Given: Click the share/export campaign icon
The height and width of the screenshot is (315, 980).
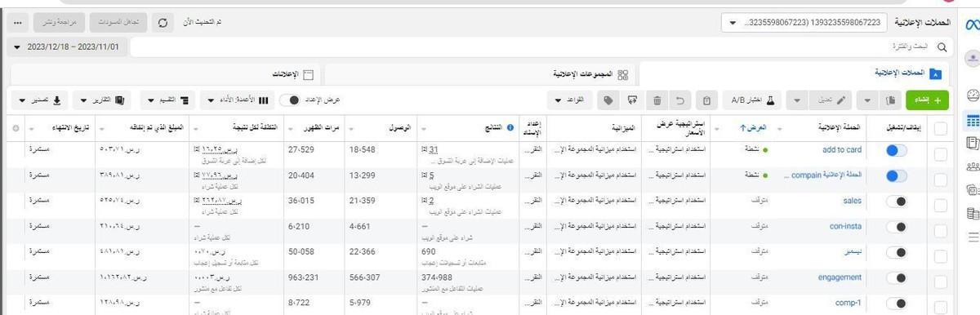Looking at the screenshot, I should (632, 100).
